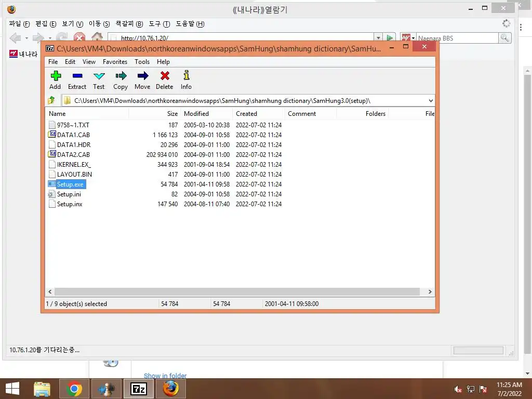
Task: Click the network tray icon
Action: [471, 389]
